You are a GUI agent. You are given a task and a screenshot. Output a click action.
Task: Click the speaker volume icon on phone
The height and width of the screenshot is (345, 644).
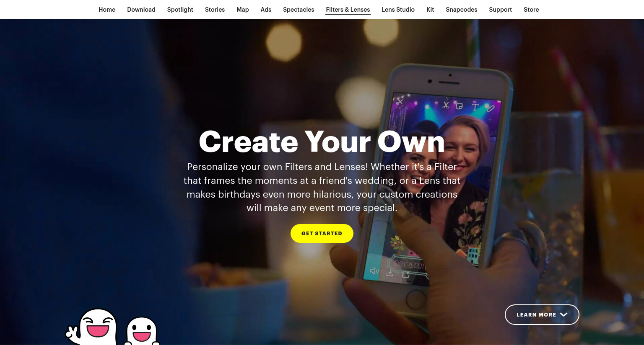(x=374, y=271)
